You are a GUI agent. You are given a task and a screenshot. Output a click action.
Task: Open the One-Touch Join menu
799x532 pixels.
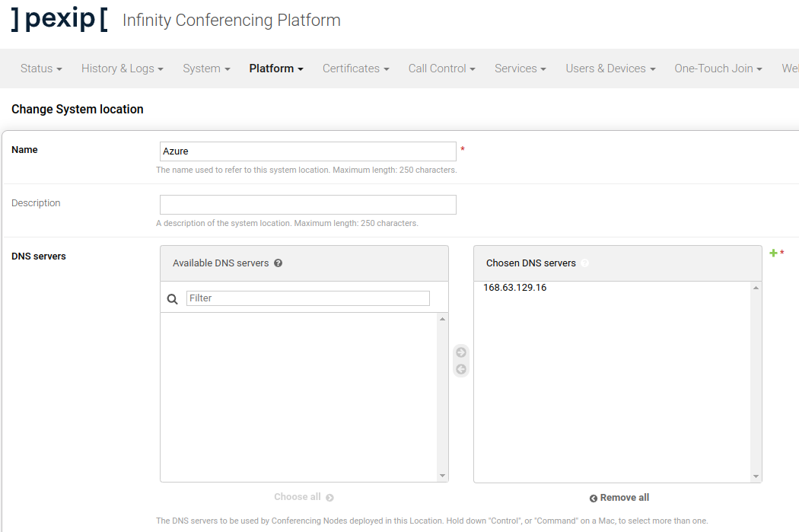tap(718, 68)
